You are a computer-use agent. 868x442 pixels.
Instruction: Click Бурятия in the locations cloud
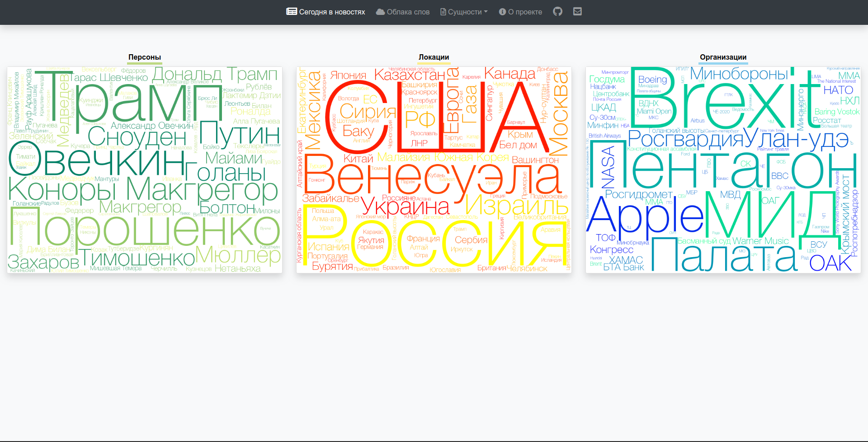tap(332, 266)
